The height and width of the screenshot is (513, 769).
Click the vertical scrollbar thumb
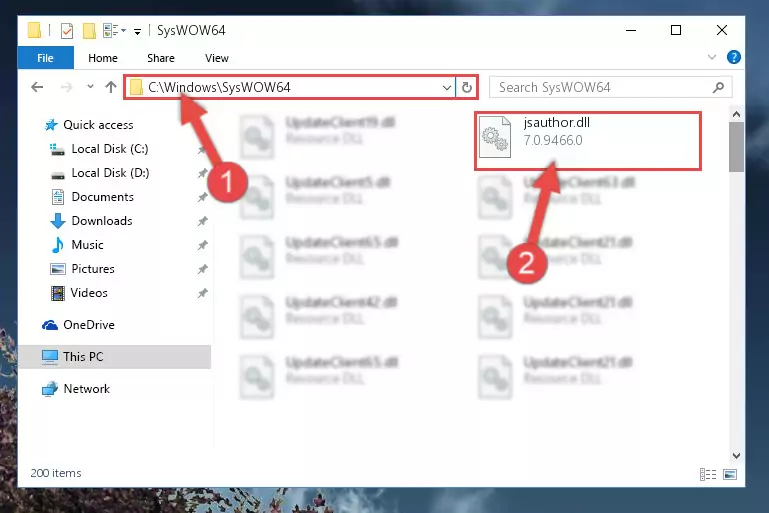click(x=736, y=147)
